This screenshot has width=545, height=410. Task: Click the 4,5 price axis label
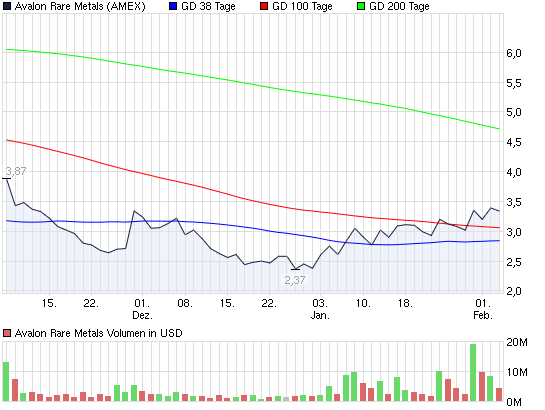pyautogui.click(x=514, y=142)
